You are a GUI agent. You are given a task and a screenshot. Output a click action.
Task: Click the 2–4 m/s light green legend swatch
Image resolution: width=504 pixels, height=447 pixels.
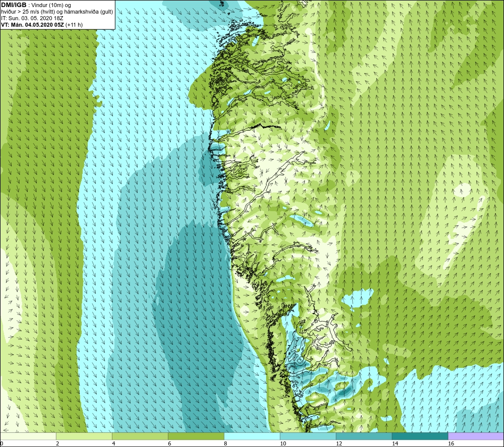coord(84,436)
